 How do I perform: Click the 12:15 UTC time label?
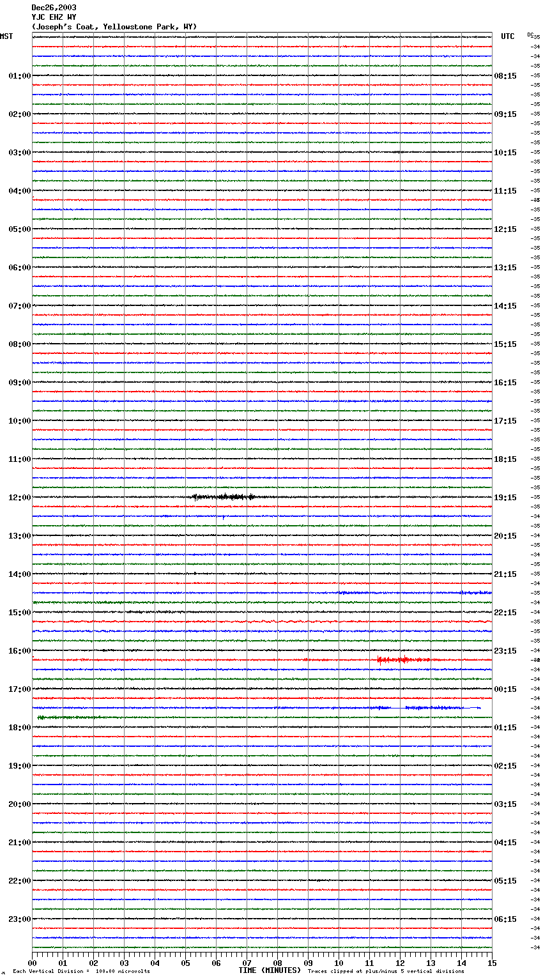505,229
